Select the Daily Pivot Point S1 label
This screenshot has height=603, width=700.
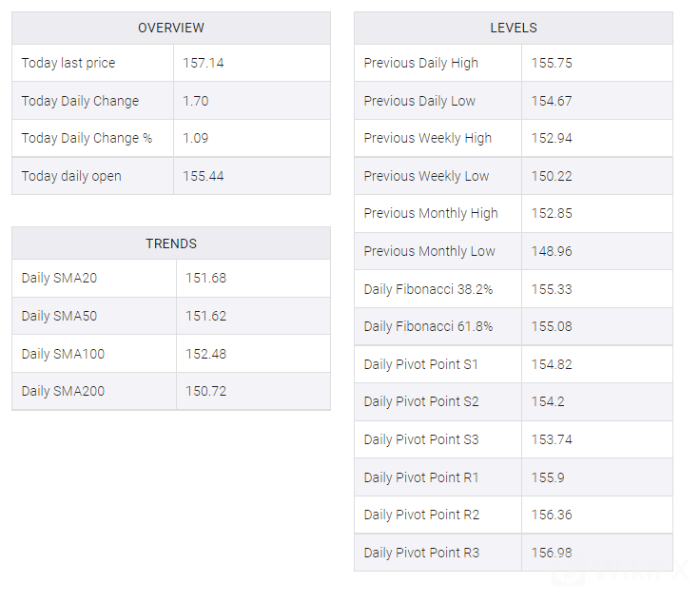tap(421, 364)
